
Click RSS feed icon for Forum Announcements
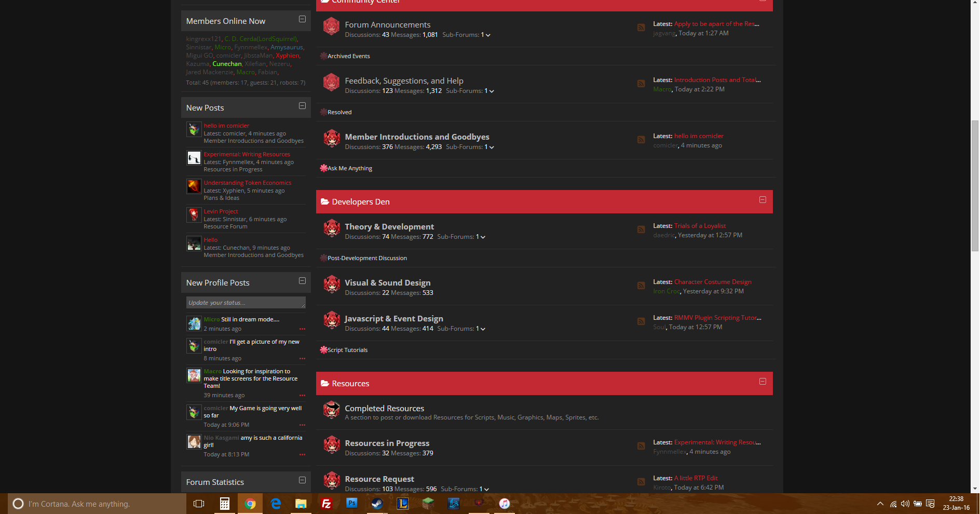tap(641, 28)
